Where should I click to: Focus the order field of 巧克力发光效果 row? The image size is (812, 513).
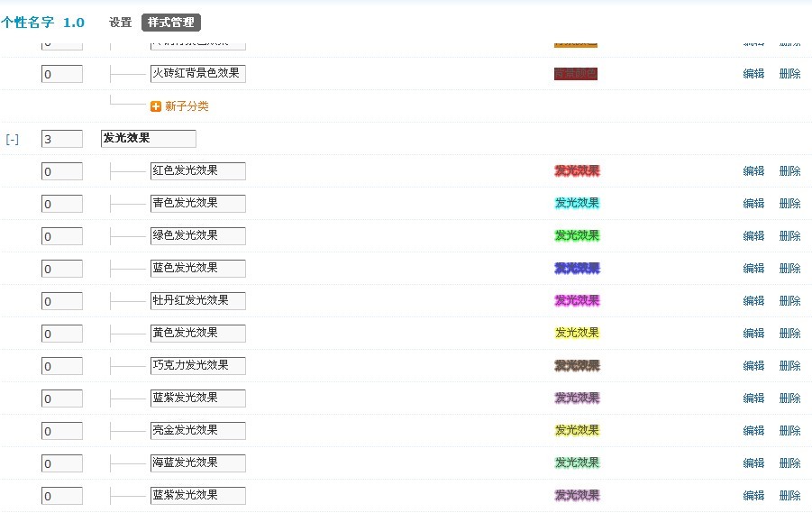[61, 366]
